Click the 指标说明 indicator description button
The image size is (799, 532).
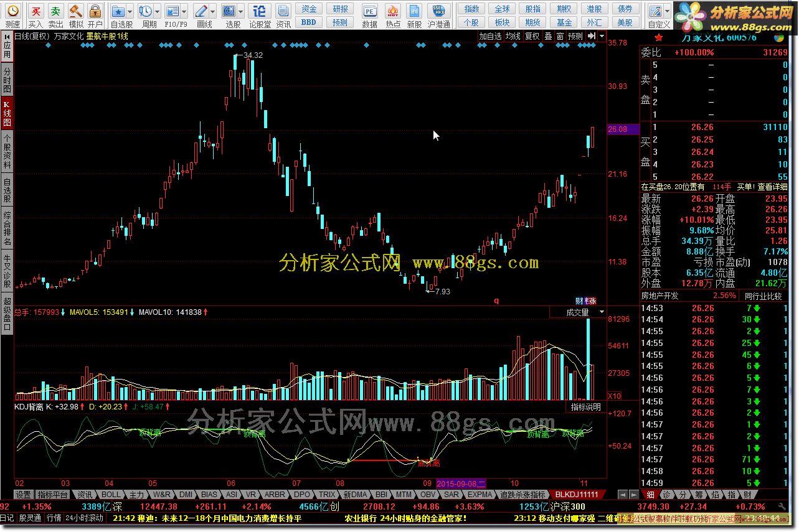point(586,407)
